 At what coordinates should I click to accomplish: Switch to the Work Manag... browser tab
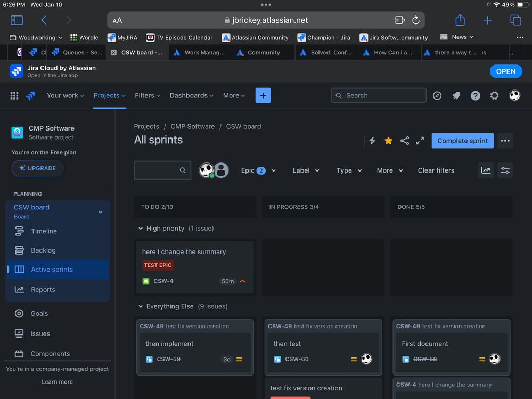pyautogui.click(x=200, y=53)
